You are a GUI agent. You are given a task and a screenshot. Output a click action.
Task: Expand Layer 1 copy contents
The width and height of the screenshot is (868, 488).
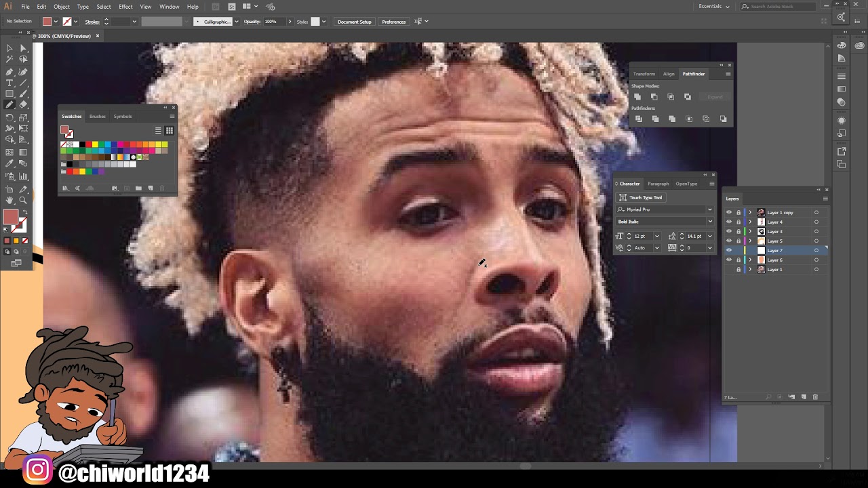click(750, 212)
